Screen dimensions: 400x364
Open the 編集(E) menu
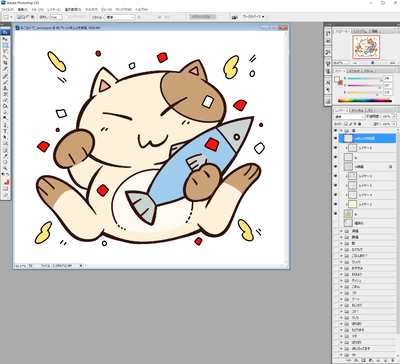coord(22,9)
